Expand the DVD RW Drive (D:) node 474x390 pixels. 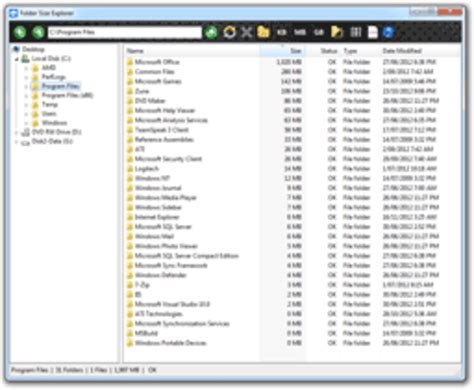pos(17,132)
